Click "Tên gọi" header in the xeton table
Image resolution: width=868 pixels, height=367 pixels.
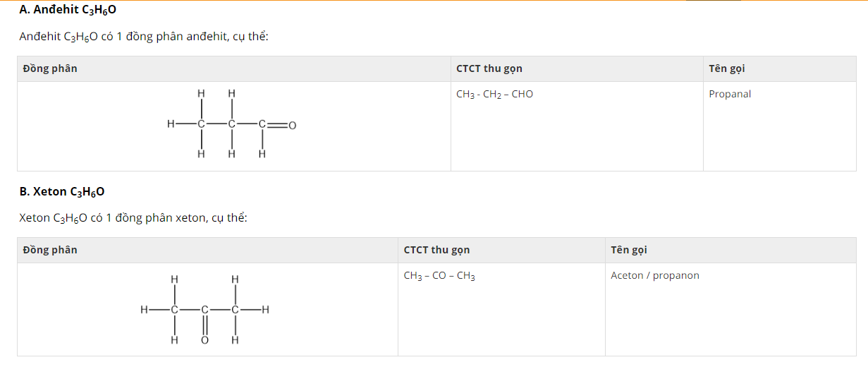click(x=629, y=250)
